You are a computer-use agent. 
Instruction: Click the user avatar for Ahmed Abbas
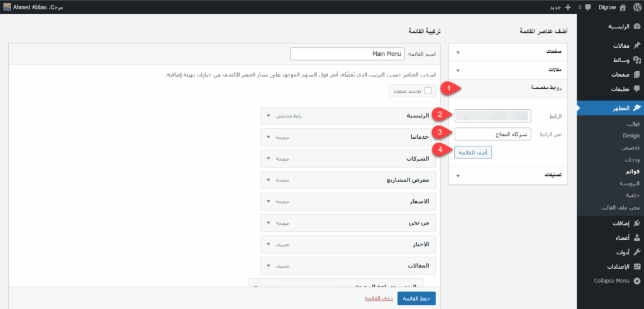tap(6, 8)
